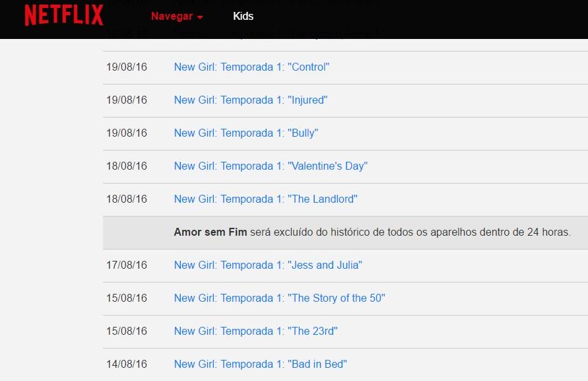The width and height of the screenshot is (588, 381).
Task: Click the date beside "The Landlord"
Action: (127, 199)
